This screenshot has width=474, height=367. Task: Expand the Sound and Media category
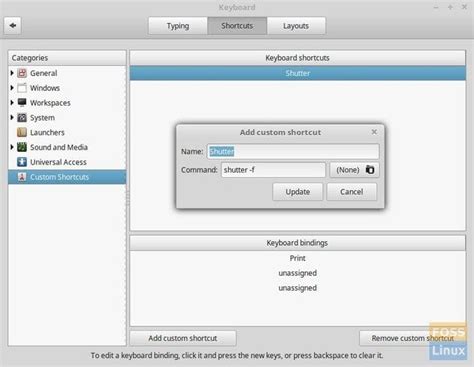(12, 147)
